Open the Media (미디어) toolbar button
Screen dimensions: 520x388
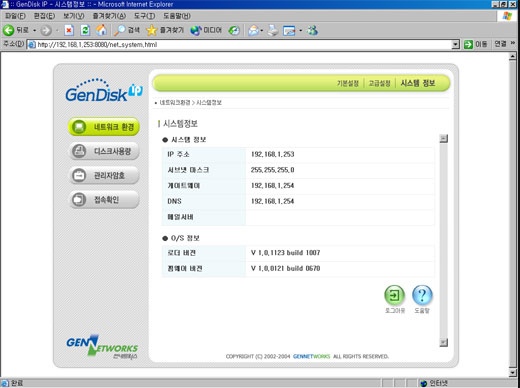(206, 30)
